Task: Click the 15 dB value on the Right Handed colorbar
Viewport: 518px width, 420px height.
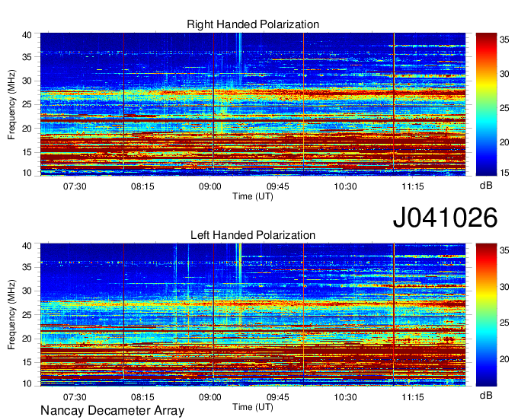Action: pyautogui.click(x=504, y=173)
